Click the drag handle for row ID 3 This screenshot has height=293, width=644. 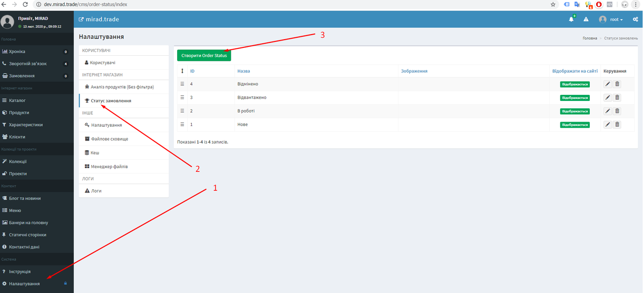182,97
